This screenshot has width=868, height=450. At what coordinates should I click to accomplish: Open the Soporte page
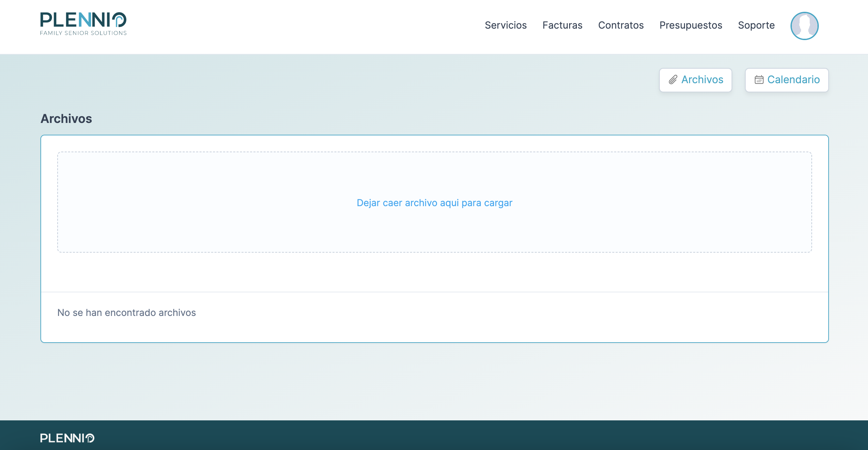(756, 25)
